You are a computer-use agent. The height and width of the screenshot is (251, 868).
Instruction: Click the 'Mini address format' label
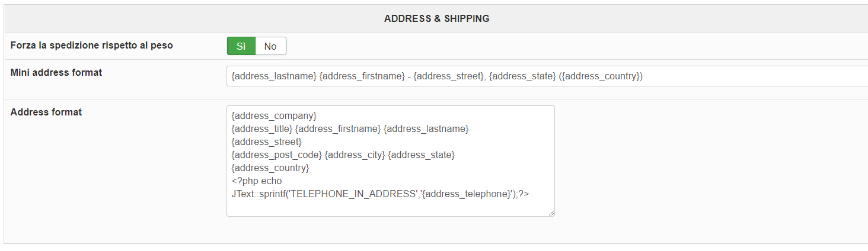56,72
